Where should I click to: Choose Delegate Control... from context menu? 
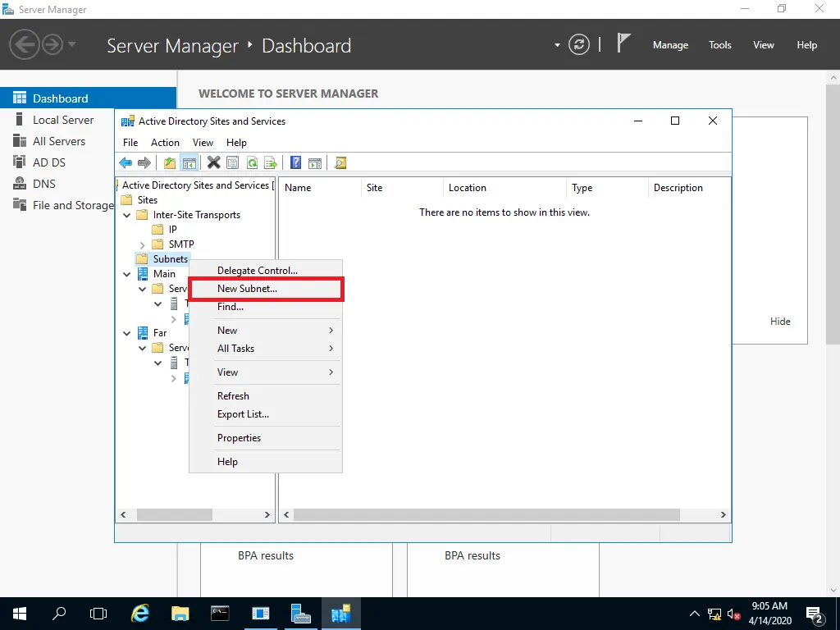(266, 270)
